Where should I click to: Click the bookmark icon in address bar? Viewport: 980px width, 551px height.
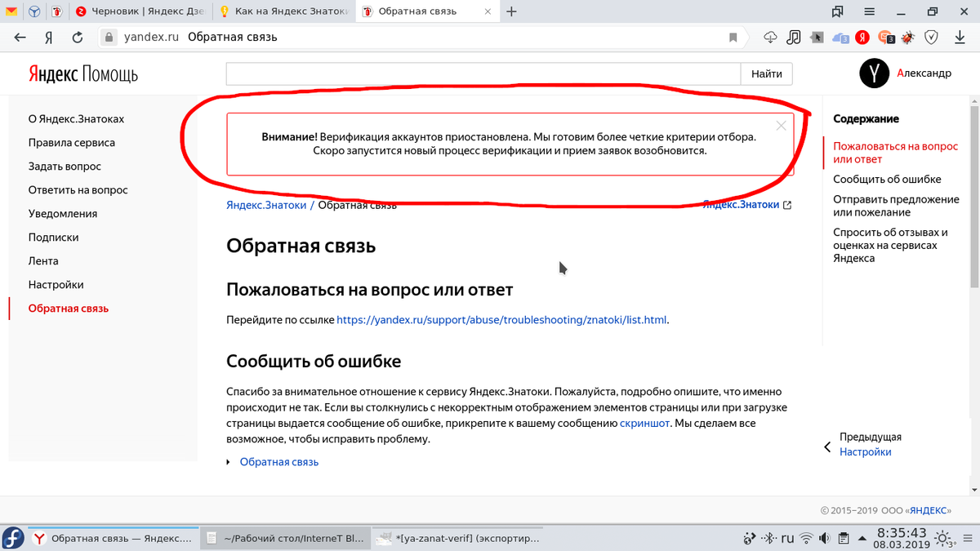click(733, 38)
